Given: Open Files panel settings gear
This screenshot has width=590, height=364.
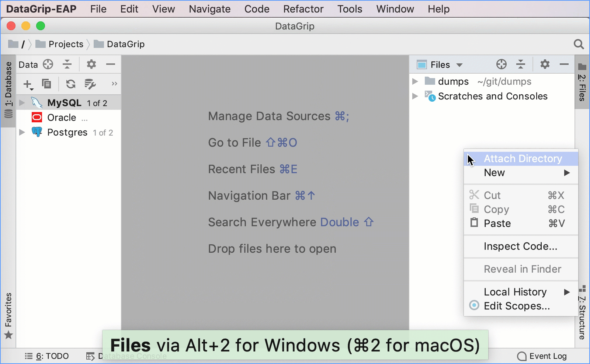Looking at the screenshot, I should 545,64.
